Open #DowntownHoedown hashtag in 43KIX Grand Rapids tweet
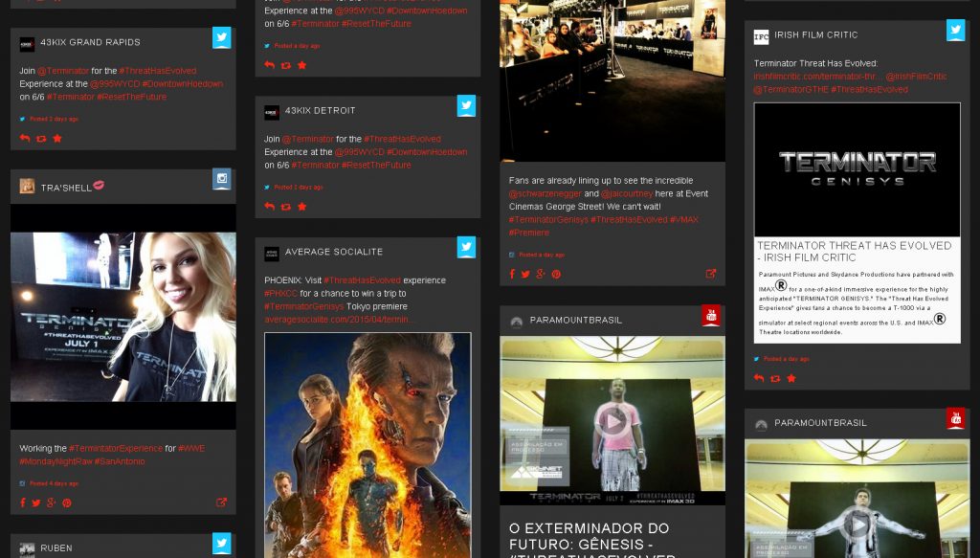The width and height of the screenshot is (980, 558). [x=183, y=83]
